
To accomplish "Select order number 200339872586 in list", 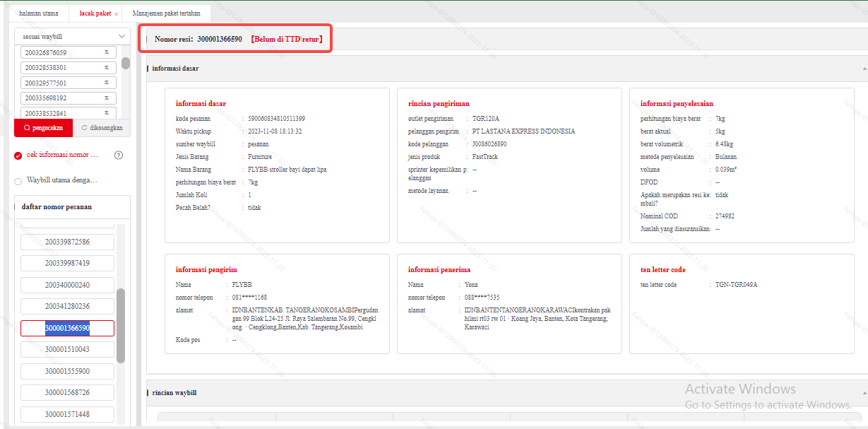I will click(x=67, y=242).
